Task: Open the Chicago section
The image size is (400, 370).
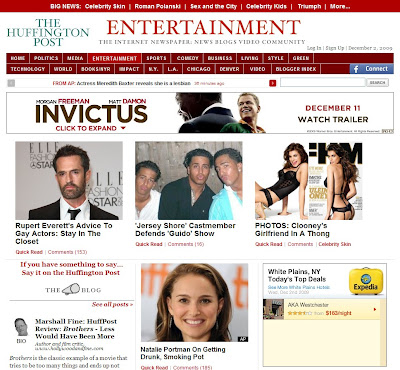Action: tap(199, 69)
